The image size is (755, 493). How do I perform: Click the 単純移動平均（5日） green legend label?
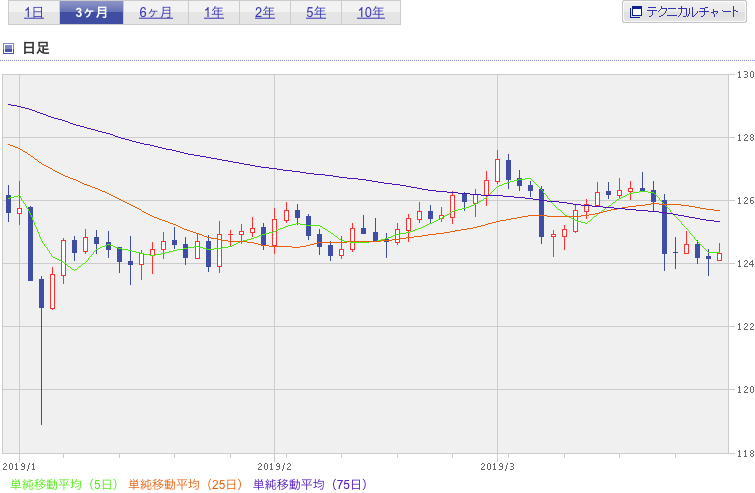[64, 484]
